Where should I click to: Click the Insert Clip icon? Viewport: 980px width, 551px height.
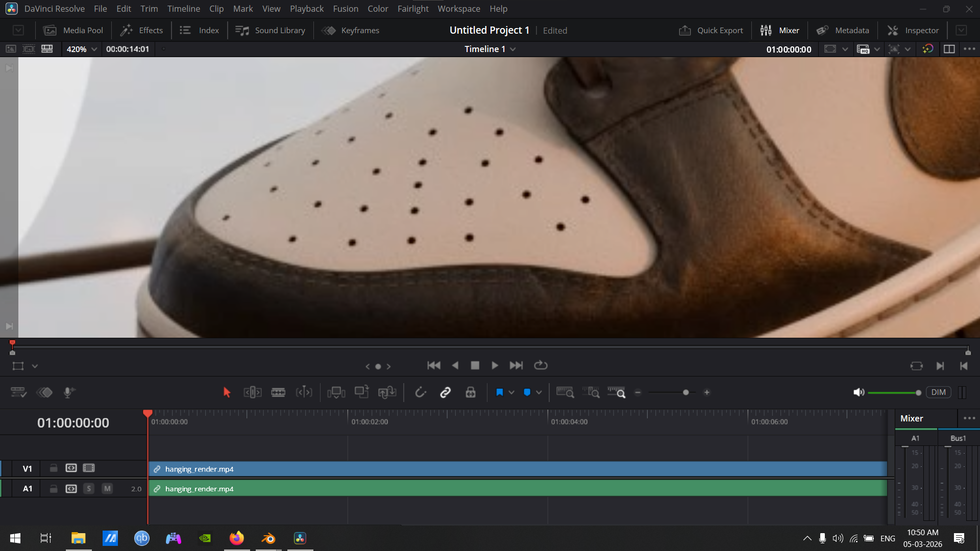pyautogui.click(x=336, y=392)
